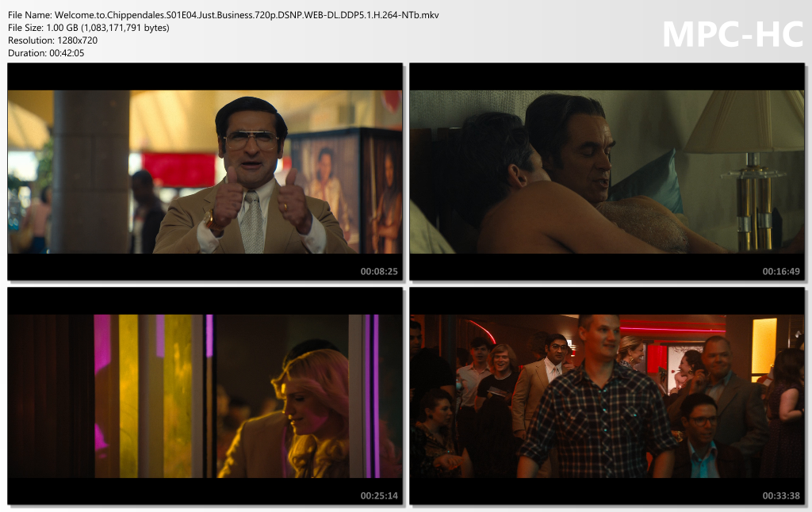Open the thumbnail at 00:16:49
812x512 pixels.
(607, 172)
